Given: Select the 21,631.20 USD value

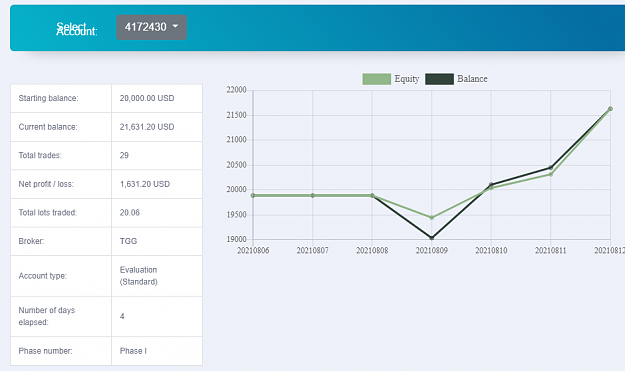Looking at the screenshot, I should click(147, 127).
